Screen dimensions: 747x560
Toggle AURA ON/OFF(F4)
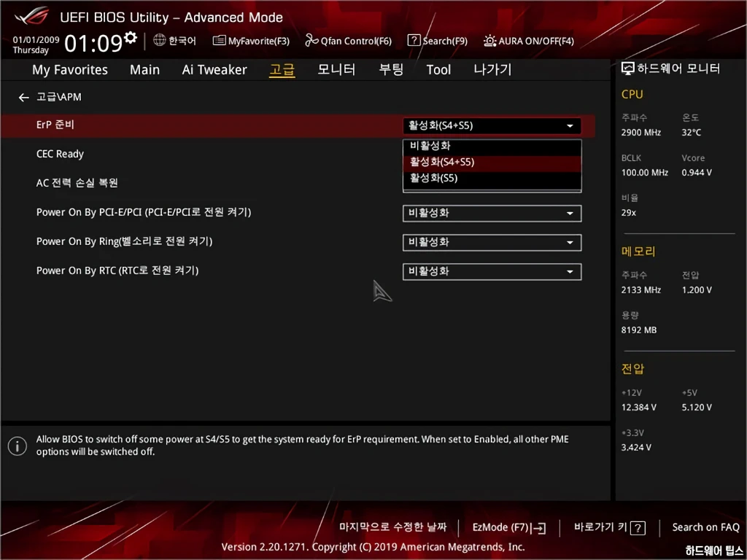point(529,41)
